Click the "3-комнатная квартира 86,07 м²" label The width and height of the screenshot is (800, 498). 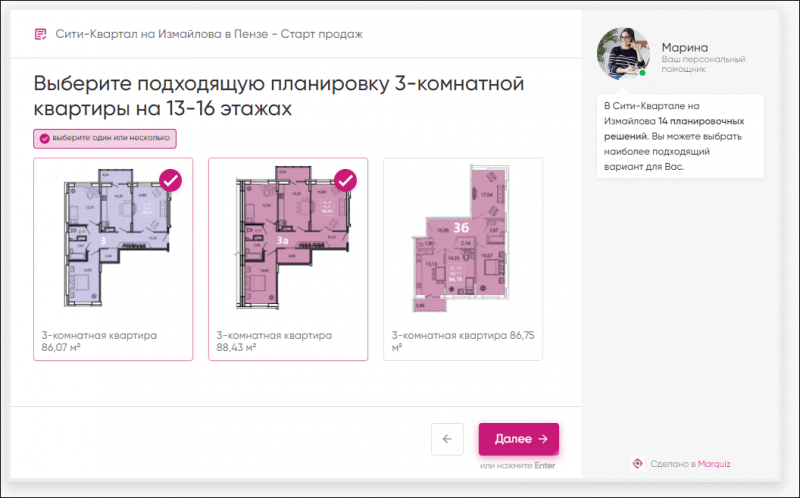pos(99,341)
